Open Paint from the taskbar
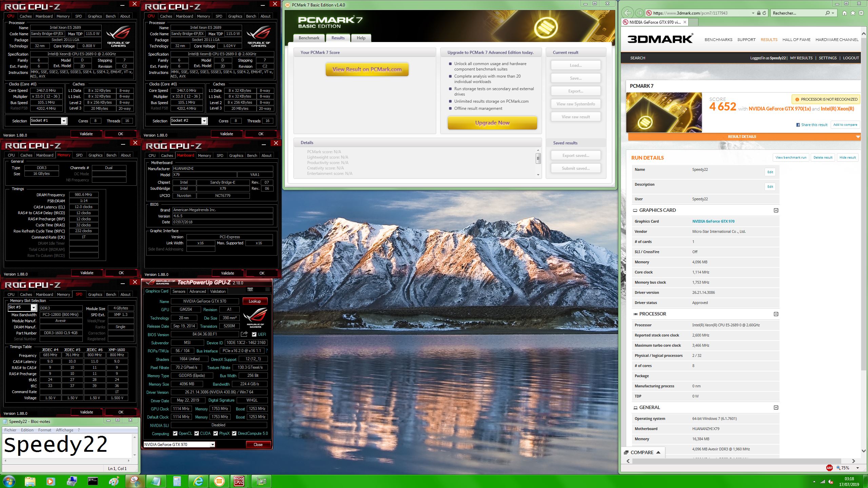Image resolution: width=868 pixels, height=488 pixels. point(114,481)
